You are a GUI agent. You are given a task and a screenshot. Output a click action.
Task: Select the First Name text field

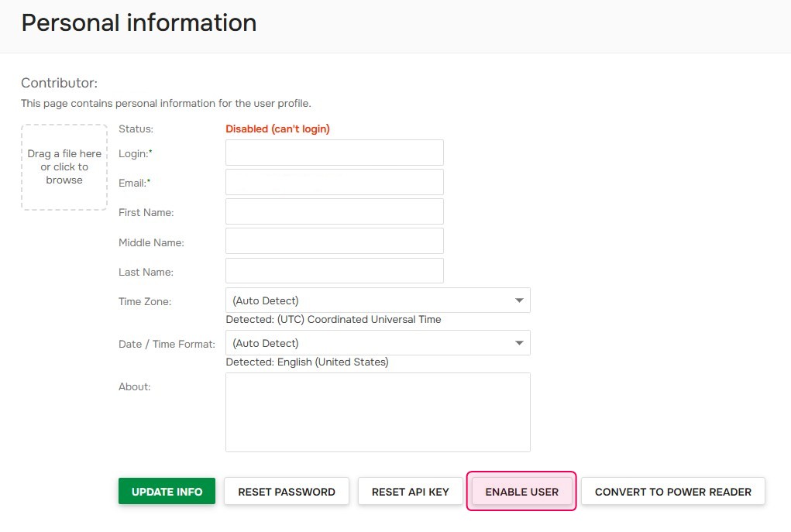[334, 211]
